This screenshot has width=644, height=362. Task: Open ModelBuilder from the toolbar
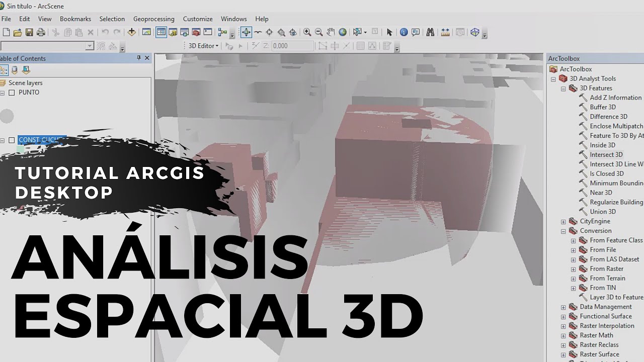222,32
